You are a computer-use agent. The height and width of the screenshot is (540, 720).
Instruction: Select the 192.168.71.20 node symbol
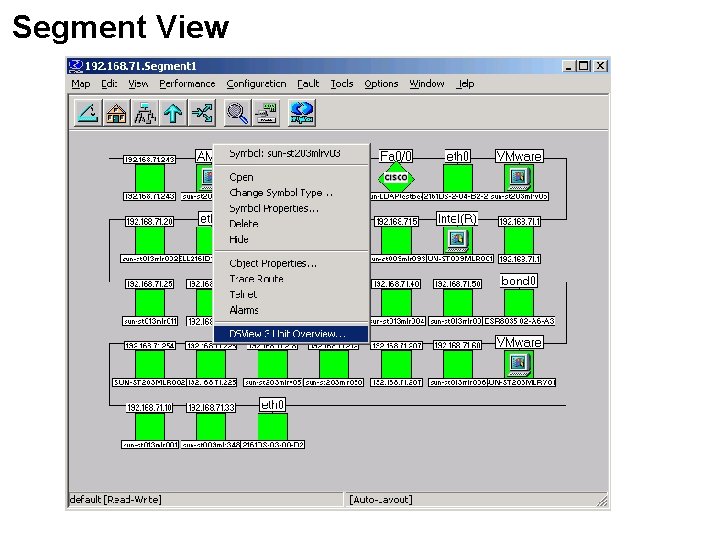pyautogui.click(x=150, y=241)
